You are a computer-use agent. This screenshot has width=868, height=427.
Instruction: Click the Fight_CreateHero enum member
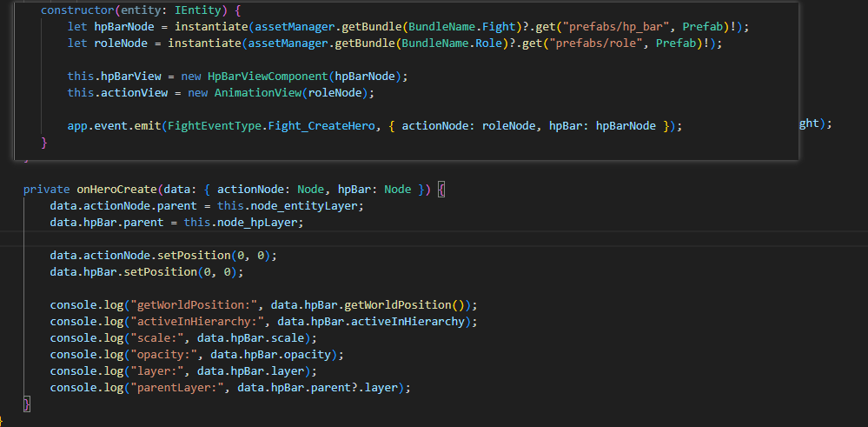(x=322, y=126)
